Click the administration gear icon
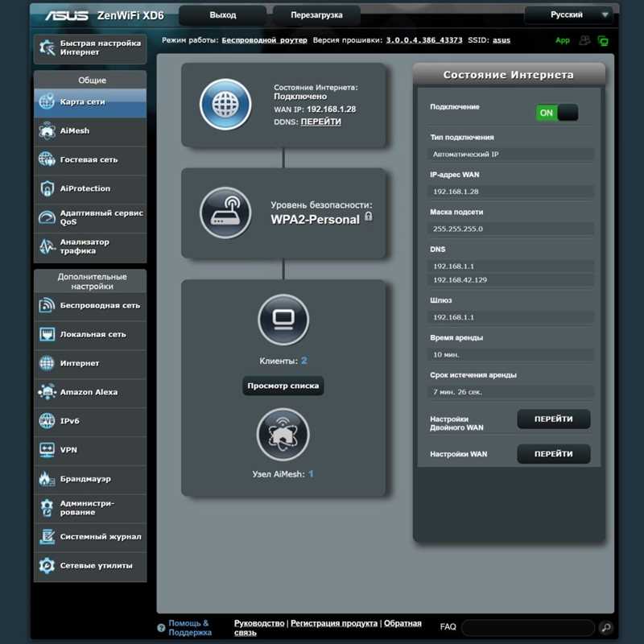The height and width of the screenshot is (644, 644). coord(47,508)
